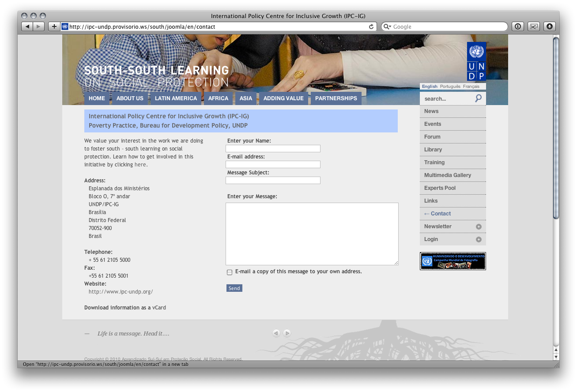Click the UNDP logo in the header

[476, 61]
